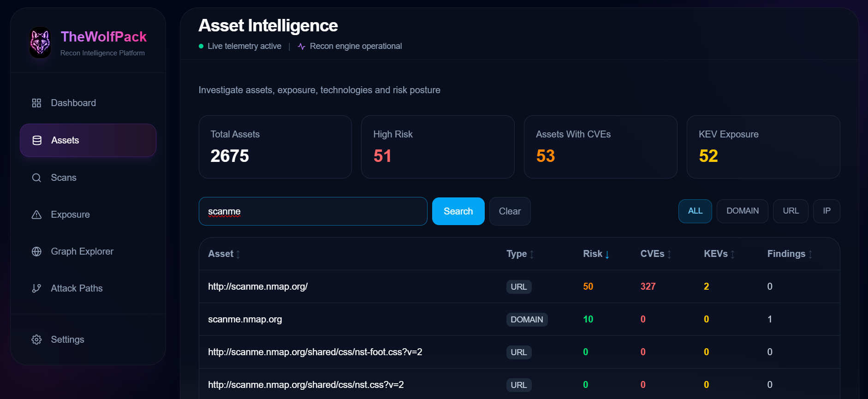Click the Asset Intelligence page title
This screenshot has height=399, width=868.
pos(268,25)
